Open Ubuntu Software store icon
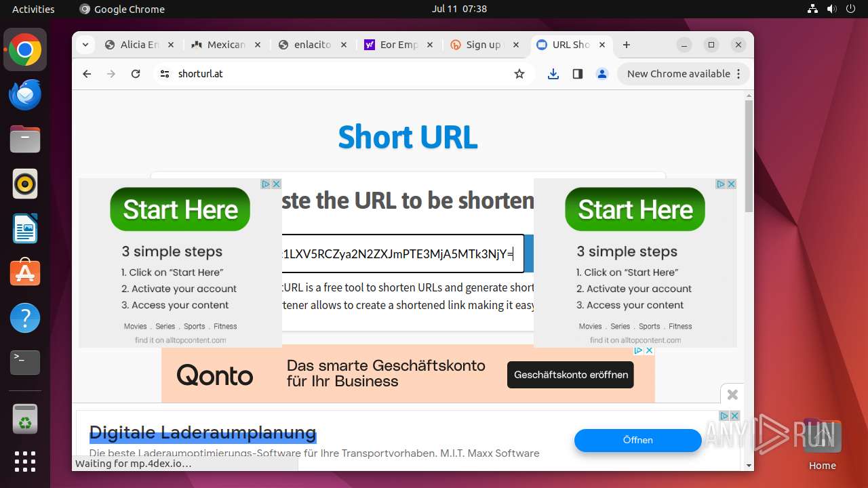Image resolution: width=868 pixels, height=488 pixels. coord(25,273)
